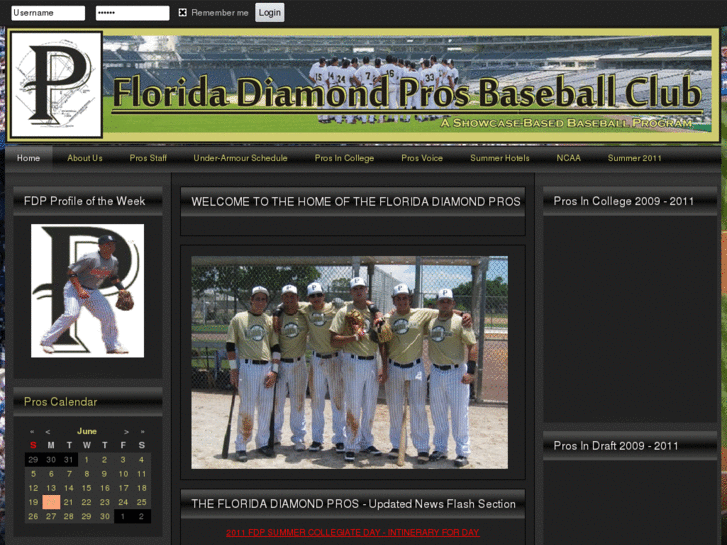
Task: Click the P logo in the banner
Action: point(57,84)
